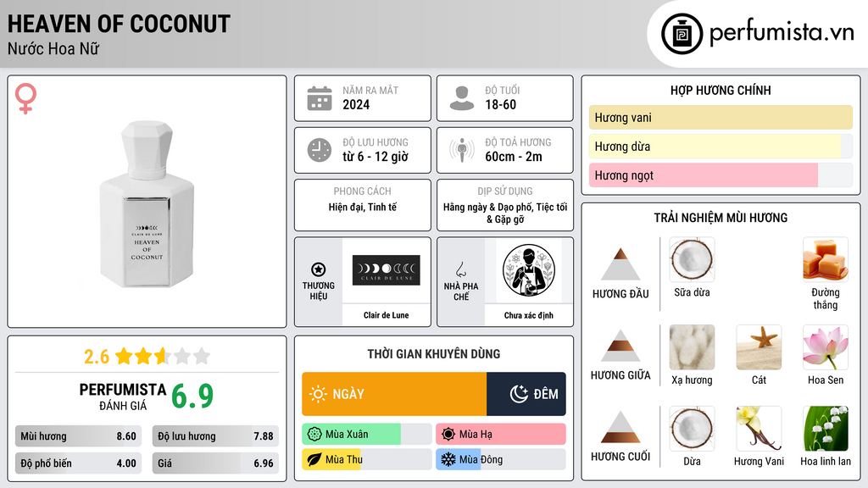
Task: Click the 18-60 age range value
Action: [x=500, y=104]
